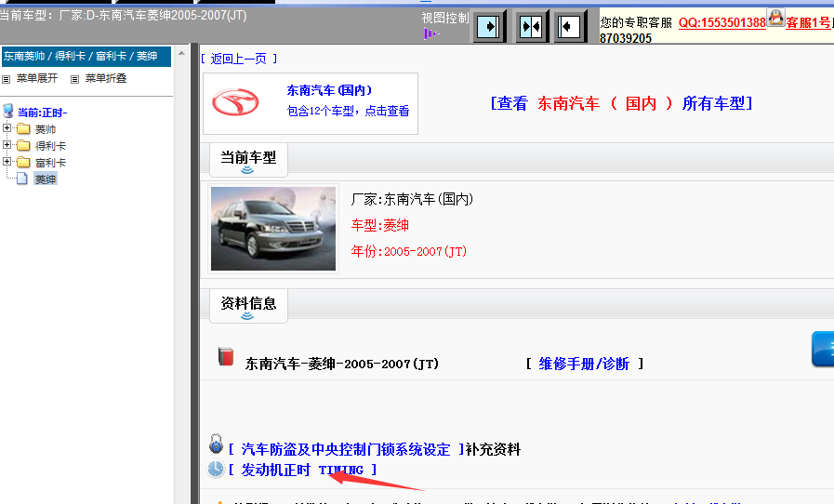The width and height of the screenshot is (834, 504).
Task: Click the text 车型:菱绅
Action: 379,225
